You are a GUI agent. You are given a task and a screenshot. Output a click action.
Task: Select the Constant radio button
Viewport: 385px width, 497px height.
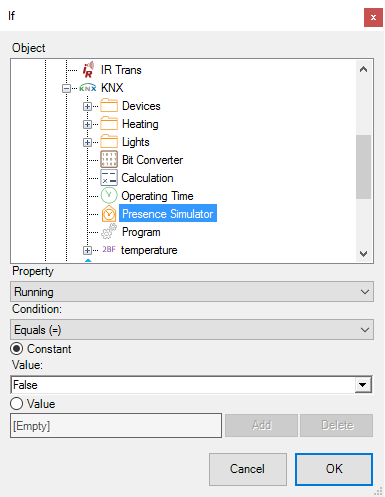click(x=16, y=349)
